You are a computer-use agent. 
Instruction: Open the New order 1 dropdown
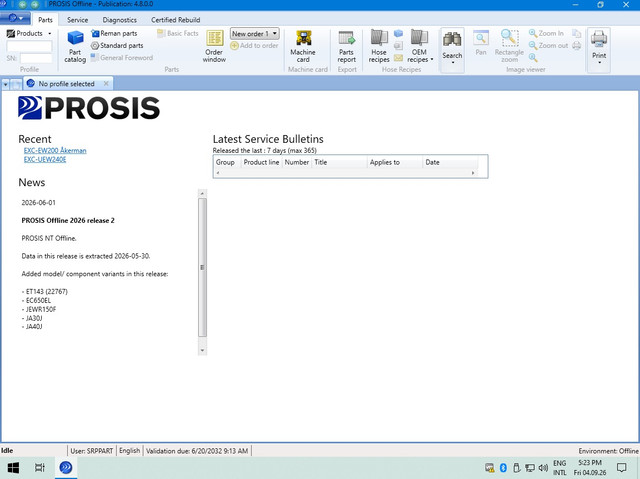(x=254, y=33)
